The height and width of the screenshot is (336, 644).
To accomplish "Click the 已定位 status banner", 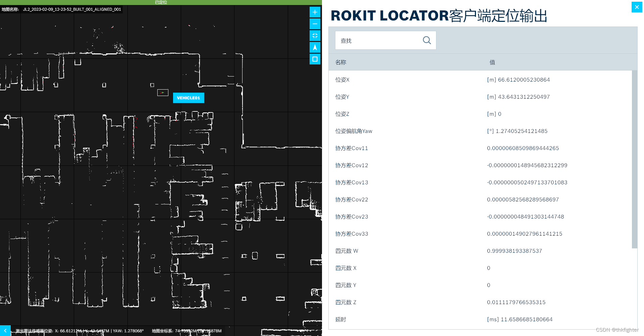I will [x=161, y=2].
